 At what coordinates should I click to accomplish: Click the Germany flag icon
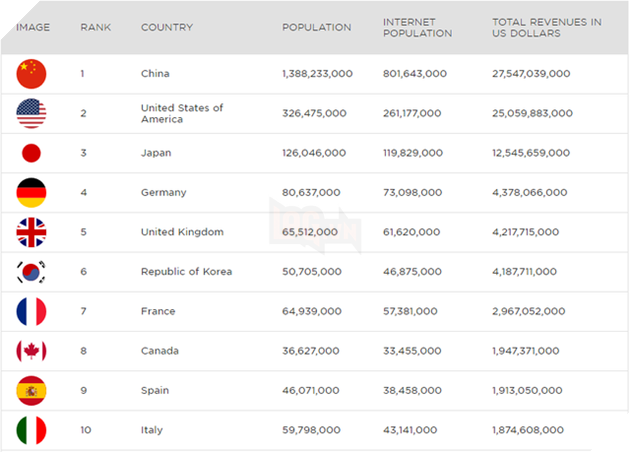coord(32,192)
